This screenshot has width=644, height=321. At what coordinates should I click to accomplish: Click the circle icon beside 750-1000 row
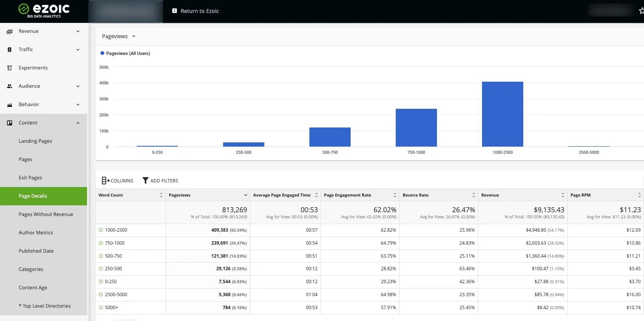(101, 243)
